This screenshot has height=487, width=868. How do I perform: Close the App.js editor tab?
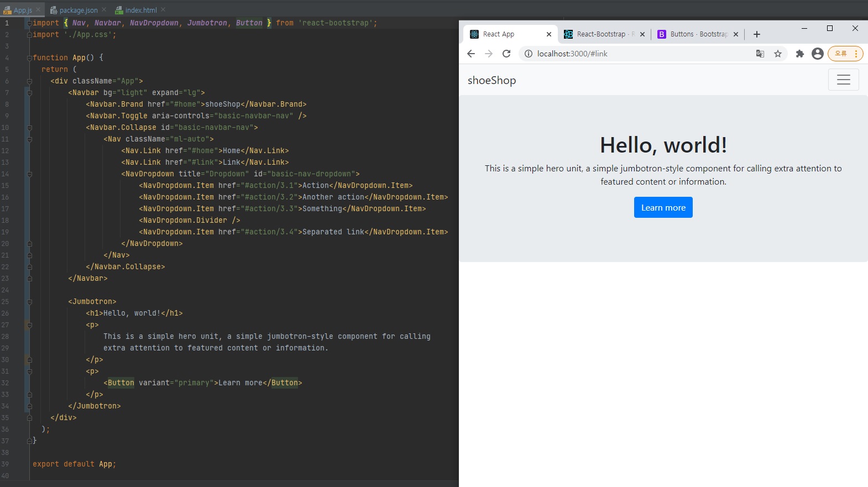38,9
